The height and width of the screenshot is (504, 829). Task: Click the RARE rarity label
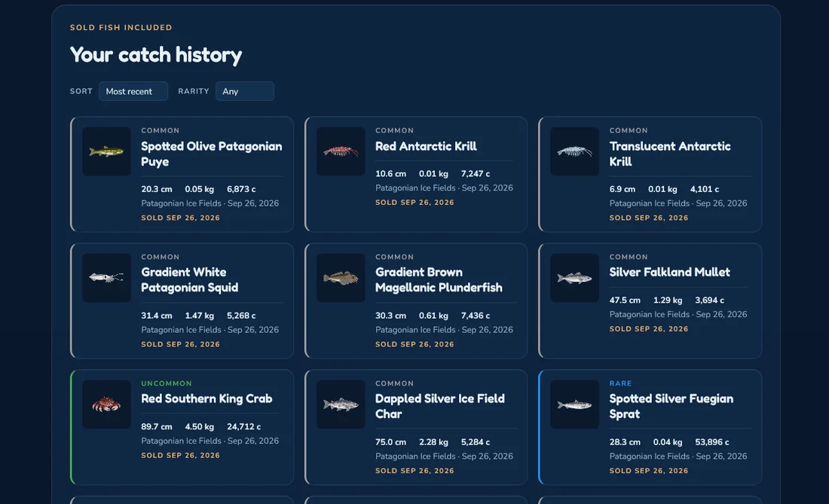[x=621, y=383]
